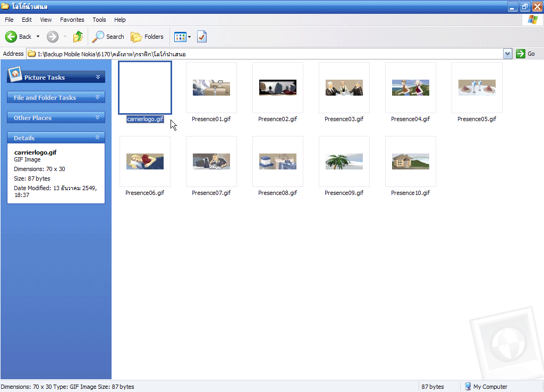This screenshot has width=544, height=392.
Task: Expand the Other Places panel
Action: click(x=98, y=117)
